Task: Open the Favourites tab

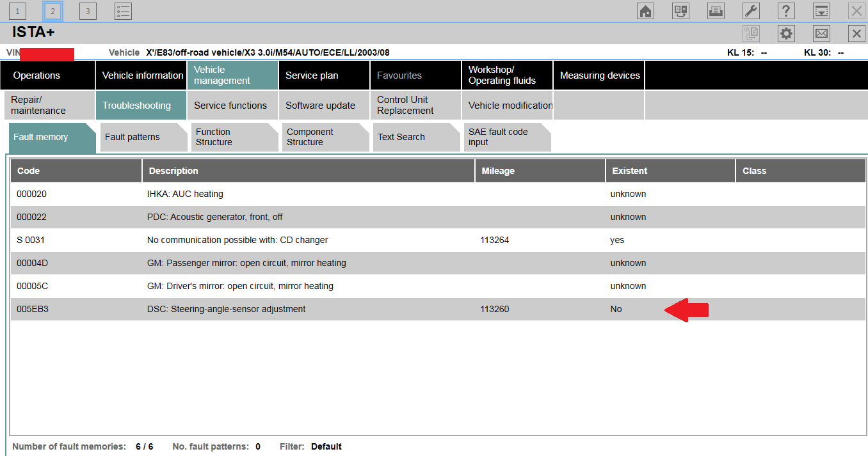Action: [416, 75]
